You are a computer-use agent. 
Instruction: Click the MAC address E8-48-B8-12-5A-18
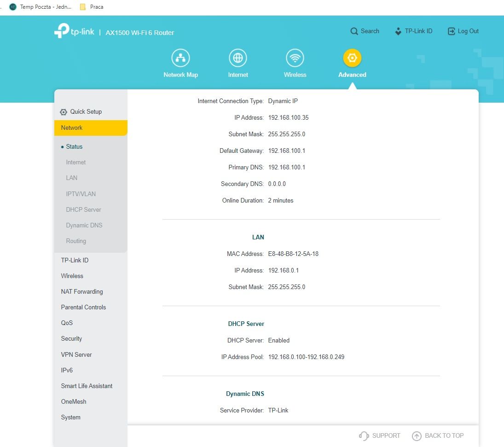pyautogui.click(x=293, y=254)
